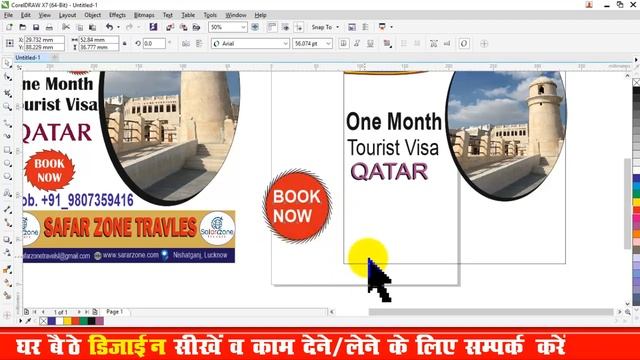The width and height of the screenshot is (640, 360).
Task: Open the Arial font list dropdown
Action: tap(285, 44)
